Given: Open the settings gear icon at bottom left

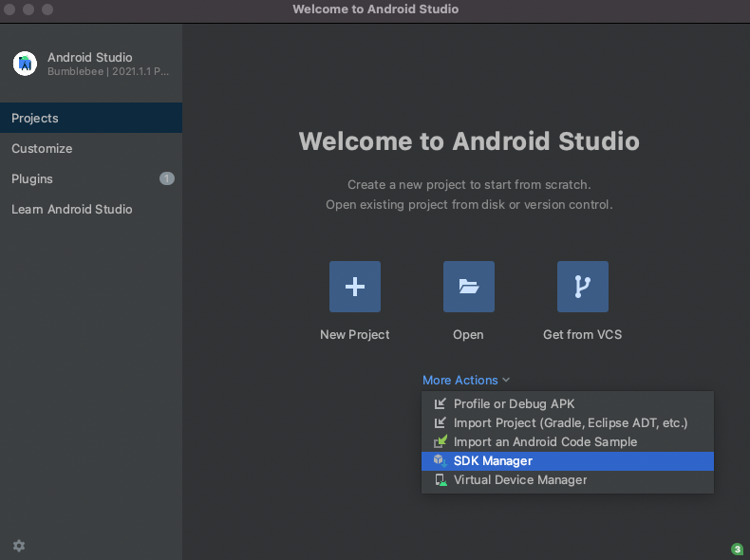Looking at the screenshot, I should point(19,546).
